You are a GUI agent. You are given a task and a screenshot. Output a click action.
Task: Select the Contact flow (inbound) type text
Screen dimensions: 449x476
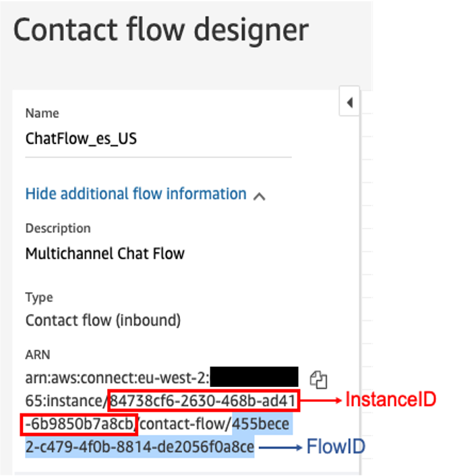pos(103,320)
